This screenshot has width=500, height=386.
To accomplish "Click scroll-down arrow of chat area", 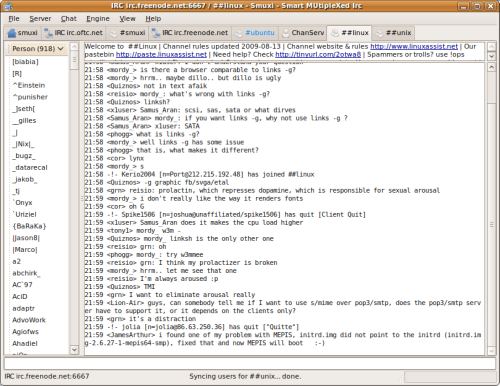I will click(x=492, y=351).
